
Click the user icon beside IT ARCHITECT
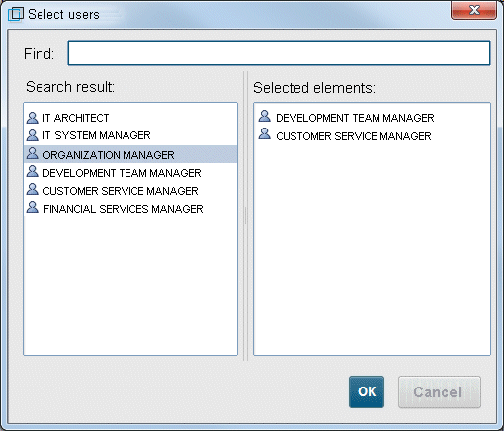pos(33,118)
